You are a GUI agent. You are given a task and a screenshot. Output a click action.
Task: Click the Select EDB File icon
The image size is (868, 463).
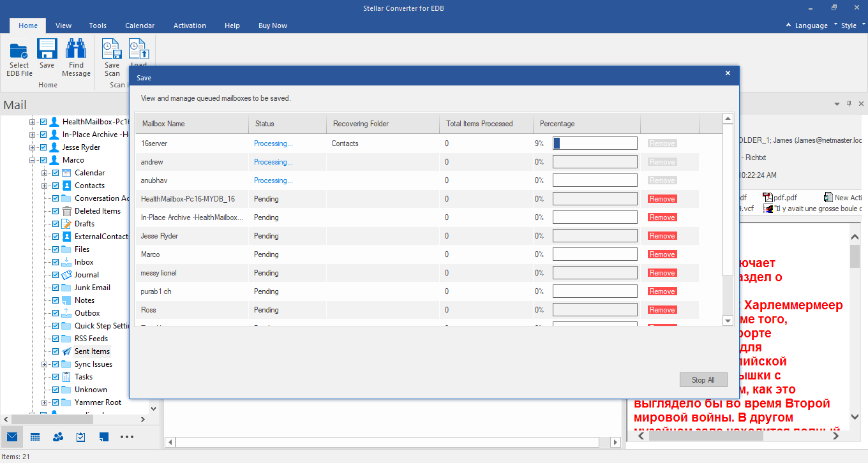tap(19, 50)
